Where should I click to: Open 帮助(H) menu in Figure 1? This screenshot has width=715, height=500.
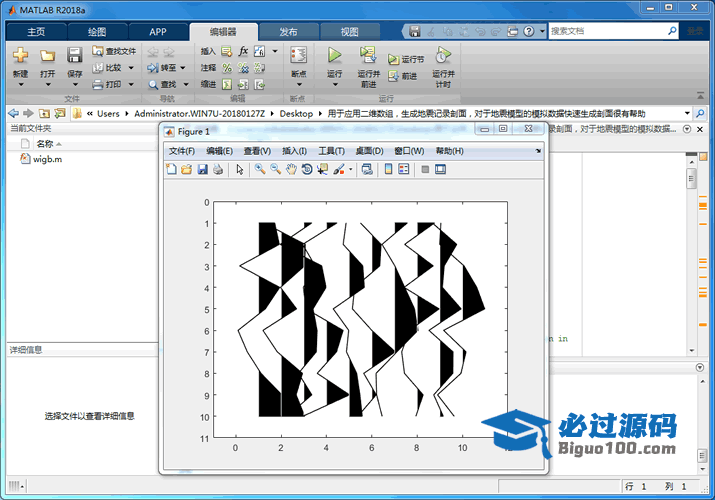point(450,151)
